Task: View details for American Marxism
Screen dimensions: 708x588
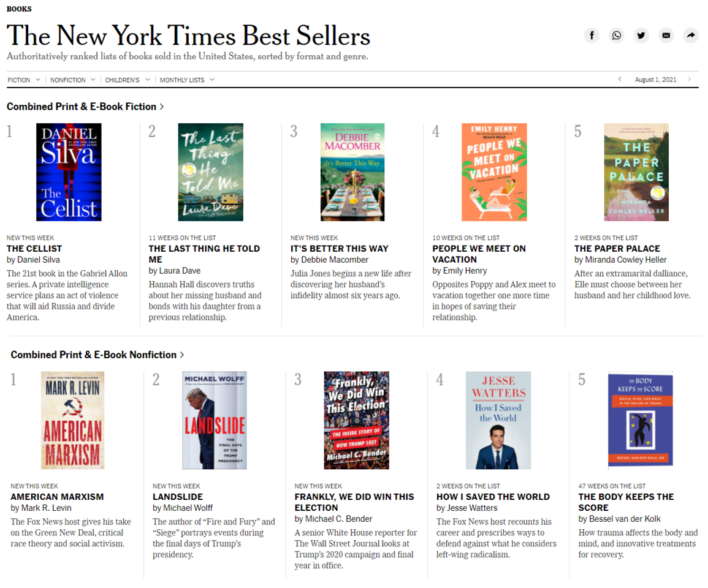Action: coord(56,496)
